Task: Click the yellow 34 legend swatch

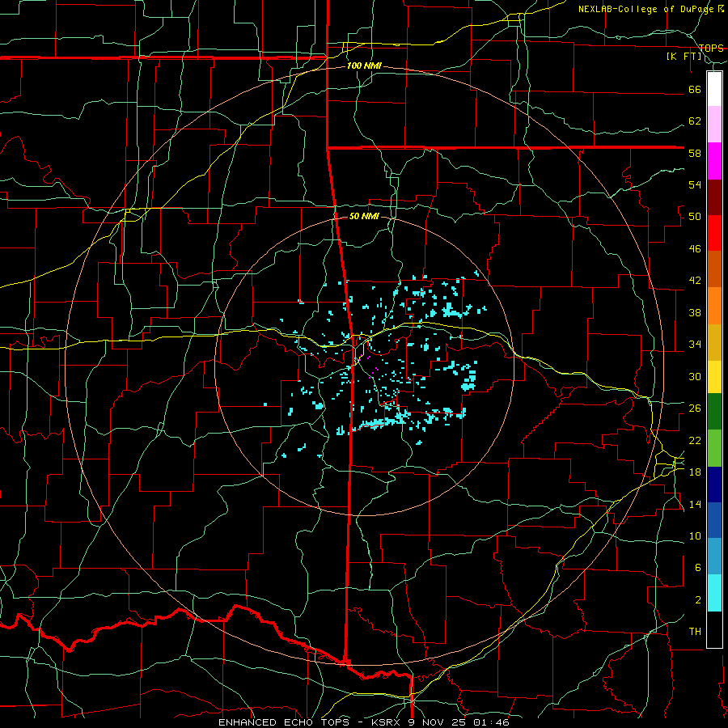Action: 714,377
